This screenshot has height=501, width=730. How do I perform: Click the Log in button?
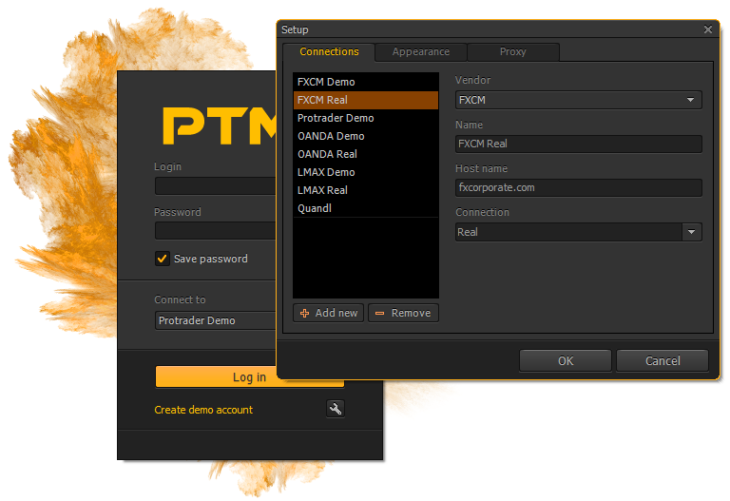250,377
